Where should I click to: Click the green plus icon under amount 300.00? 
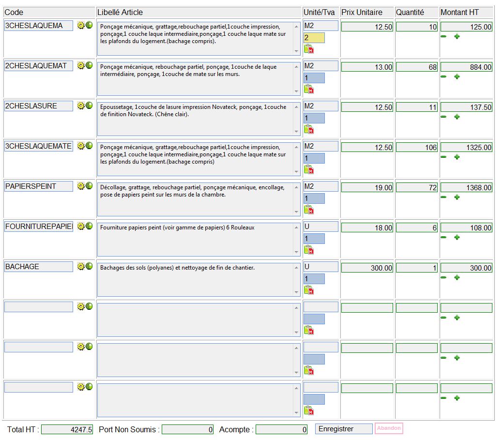point(457,277)
